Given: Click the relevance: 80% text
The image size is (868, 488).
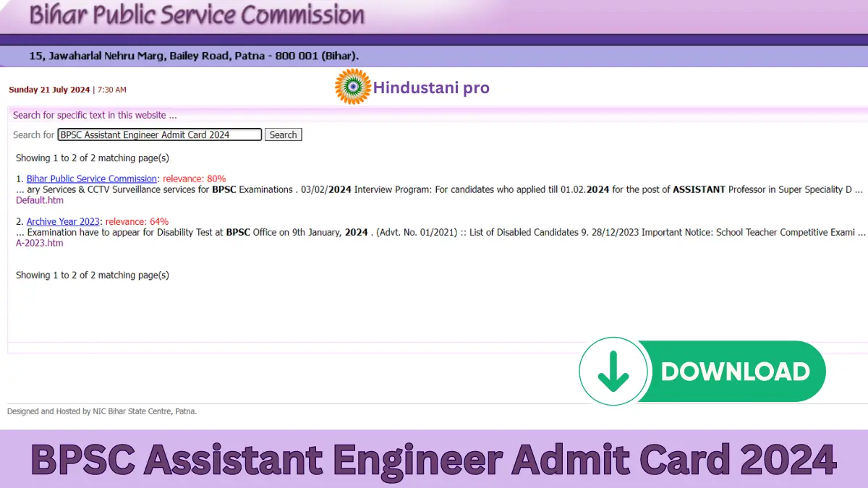Looking at the screenshot, I should [x=194, y=179].
